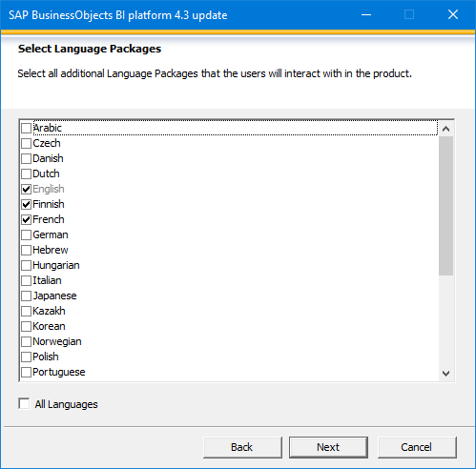Click the Hungarian label text
The height and width of the screenshot is (469, 476).
[x=56, y=265]
